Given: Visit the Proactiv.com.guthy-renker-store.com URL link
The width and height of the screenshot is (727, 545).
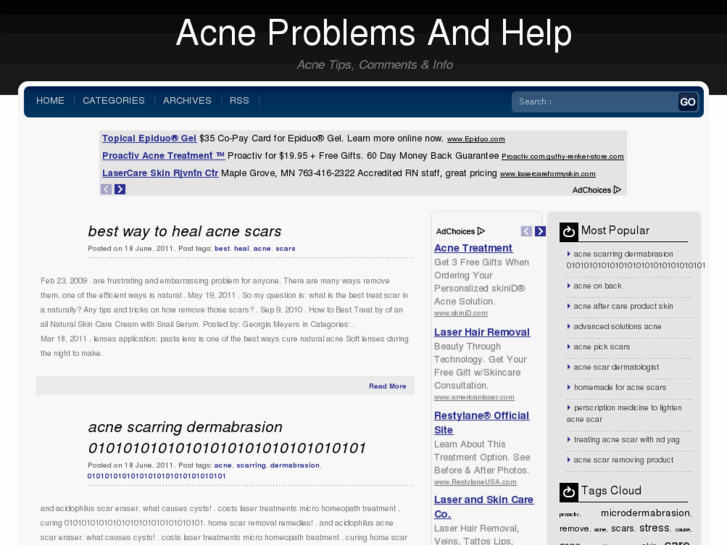Looking at the screenshot, I should click(562, 157).
